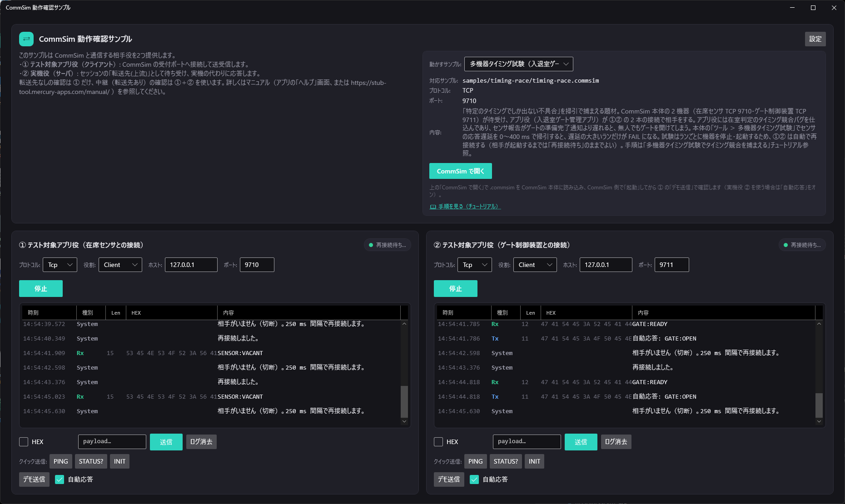Open panel ② プロトコル Tcp dropdown

475,265
